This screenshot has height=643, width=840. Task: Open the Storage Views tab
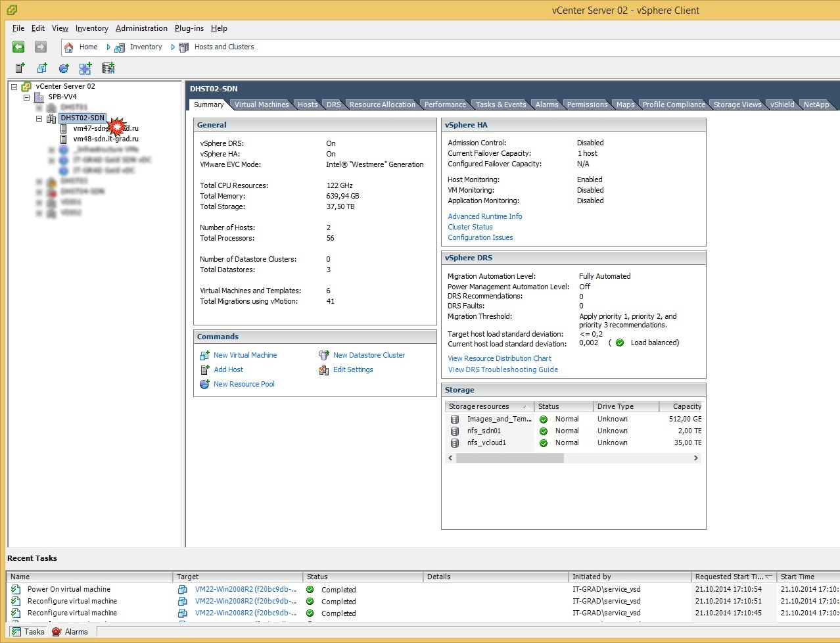coord(737,105)
